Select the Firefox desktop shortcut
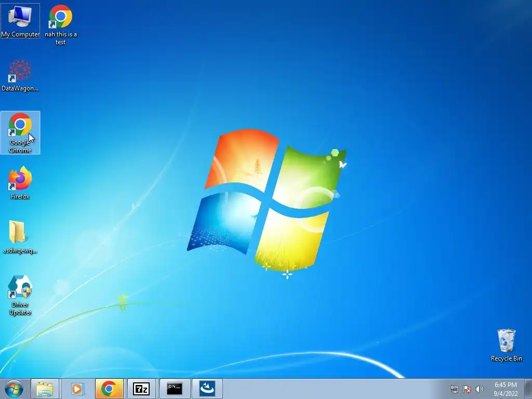The width and height of the screenshot is (532, 399). (x=20, y=182)
